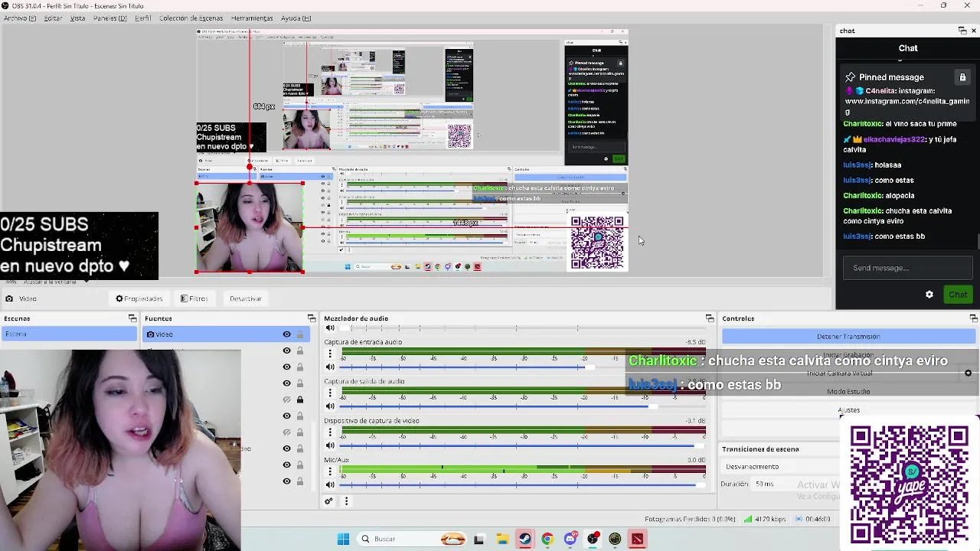Viewport: 980px width, 551px height.
Task: Show the hidden source with open padlock
Action: [286, 432]
